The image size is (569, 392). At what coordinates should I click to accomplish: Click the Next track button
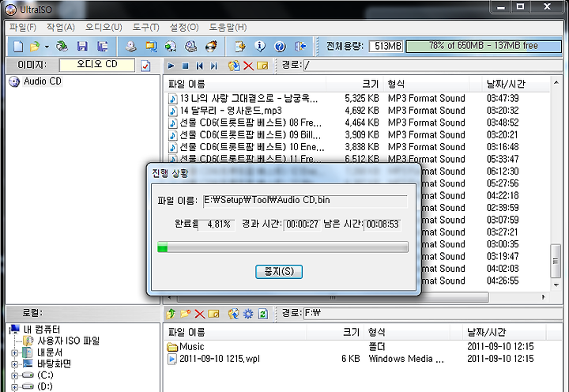pos(213,66)
